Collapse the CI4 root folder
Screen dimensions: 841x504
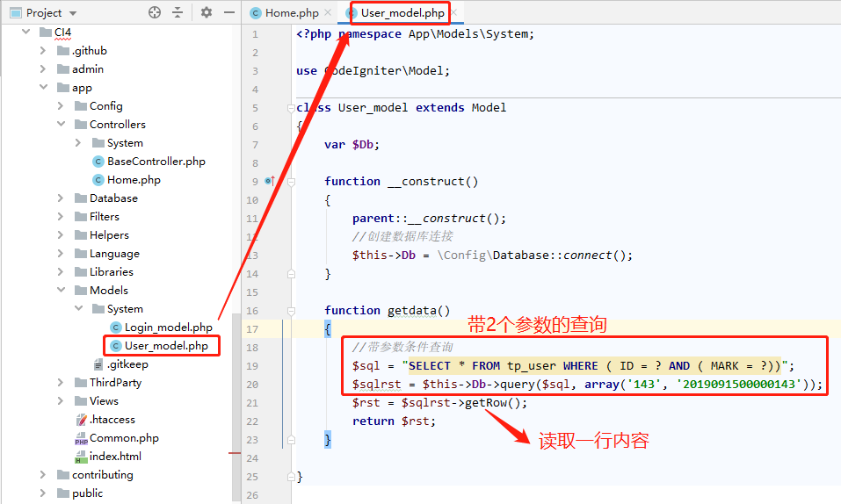click(25, 32)
